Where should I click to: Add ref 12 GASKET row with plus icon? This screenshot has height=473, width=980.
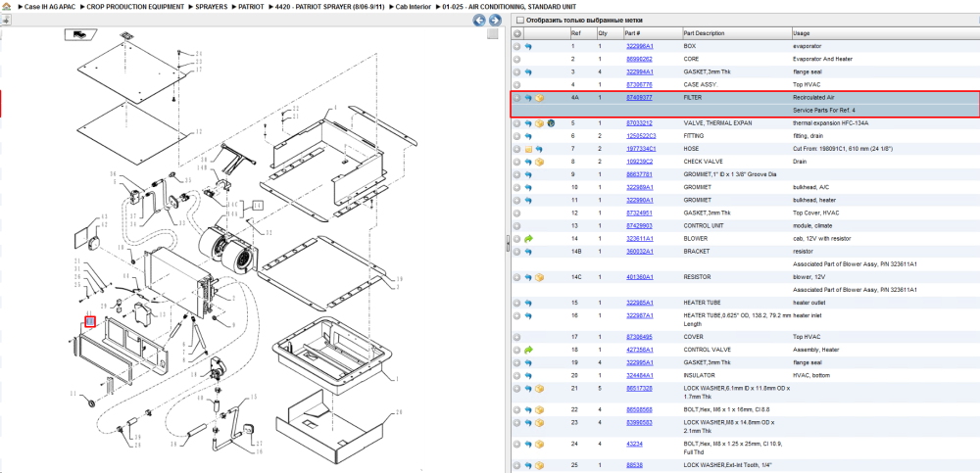(x=516, y=213)
